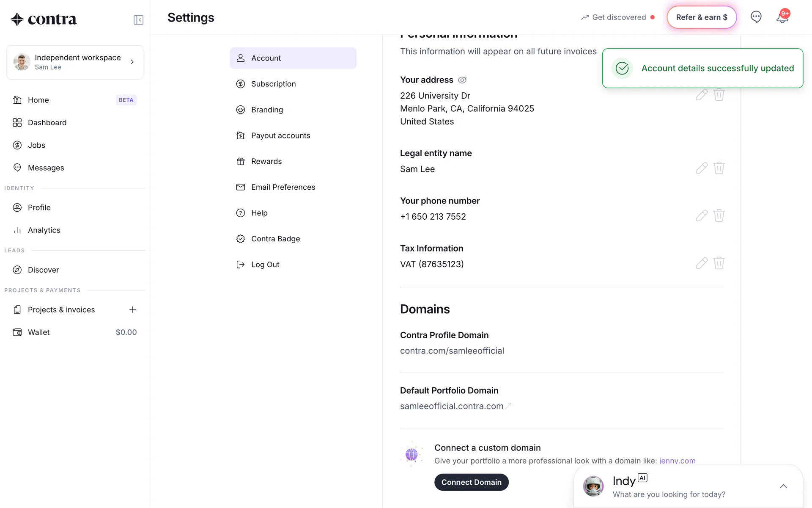
Task: Add new project with plus icon
Action: tap(132, 310)
